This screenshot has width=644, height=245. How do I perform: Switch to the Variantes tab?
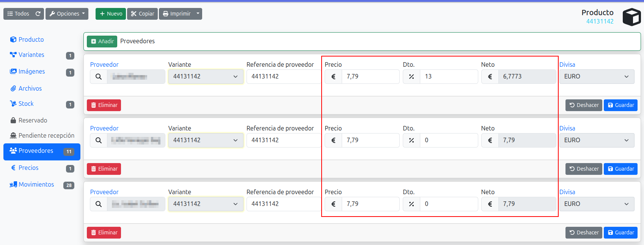pos(31,55)
